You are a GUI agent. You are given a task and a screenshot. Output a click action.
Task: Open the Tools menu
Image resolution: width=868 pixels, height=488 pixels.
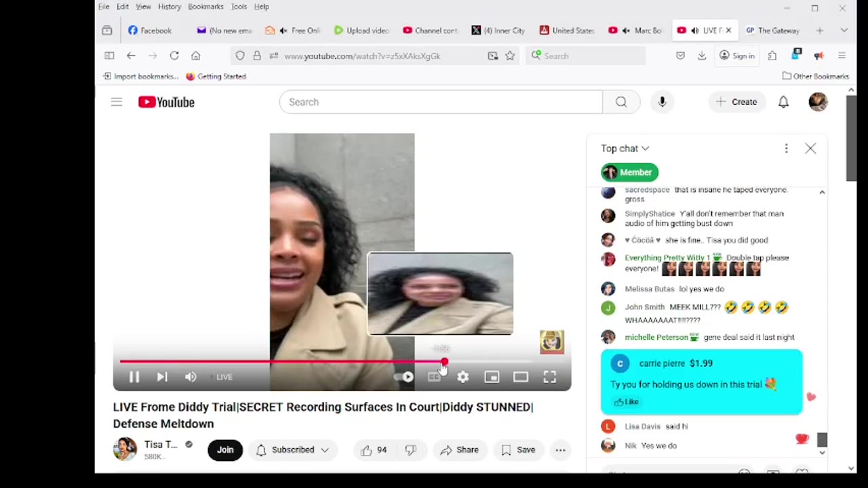click(239, 7)
